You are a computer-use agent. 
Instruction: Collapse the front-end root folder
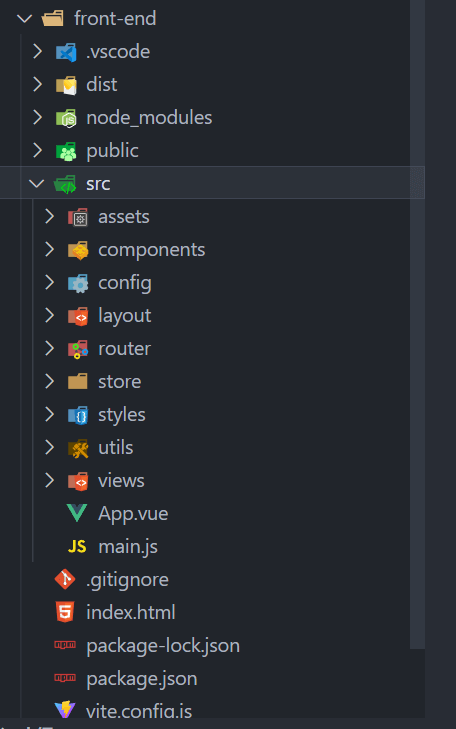click(x=24, y=19)
